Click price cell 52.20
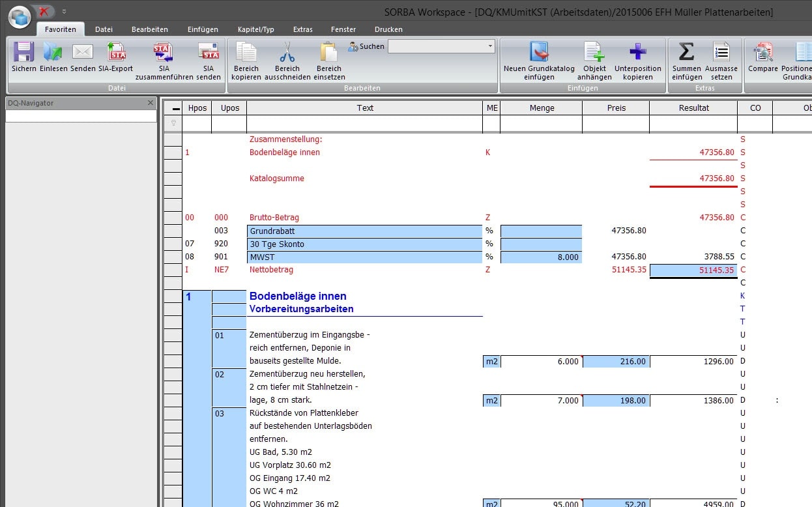 (x=616, y=503)
